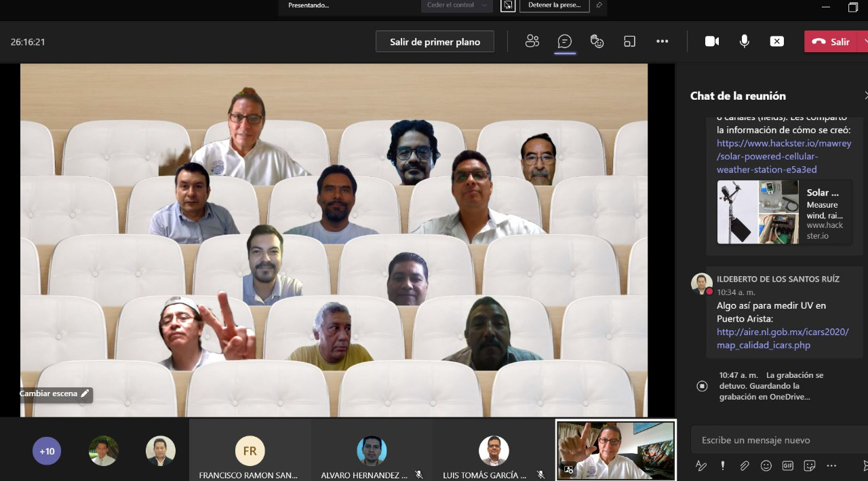This screenshot has width=868, height=481.
Task: Open the aire.nl.gob.mx map link
Action: [783, 339]
